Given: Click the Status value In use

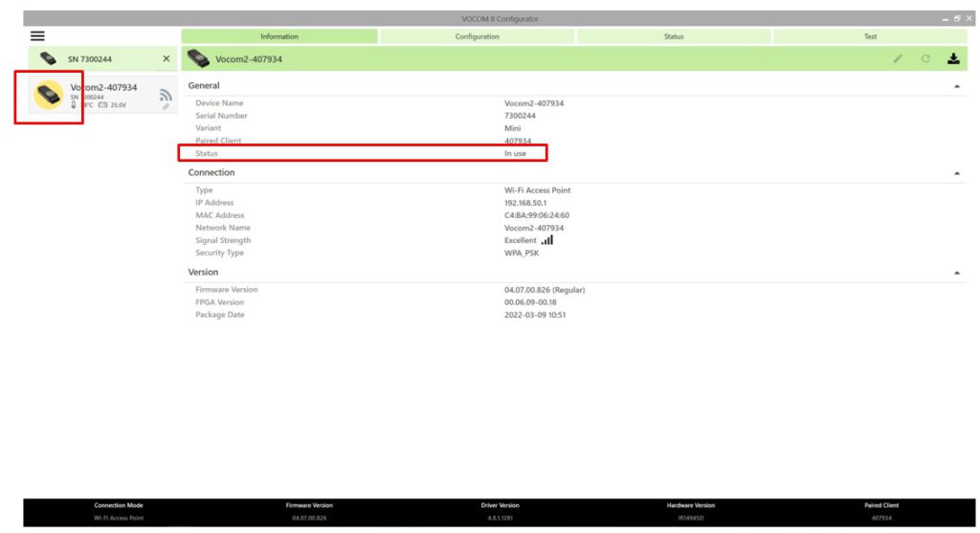Looking at the screenshot, I should tap(515, 153).
